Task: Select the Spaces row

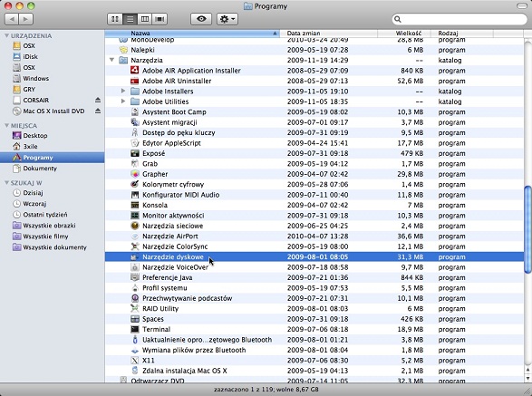Action: (314, 319)
